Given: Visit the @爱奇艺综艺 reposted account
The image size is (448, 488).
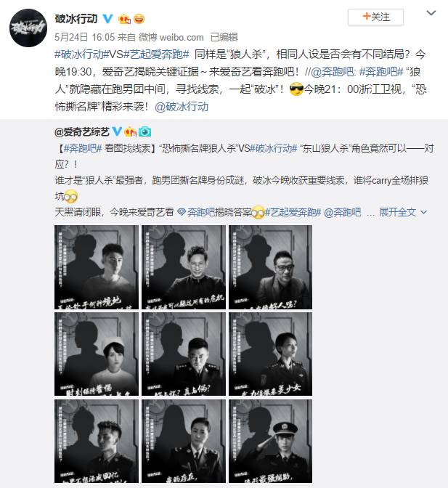Looking at the screenshot, I should (82, 132).
